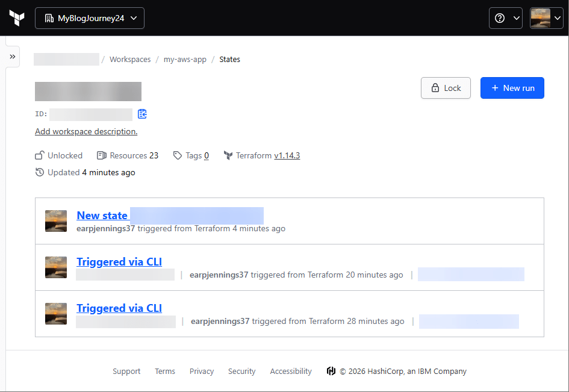
Task: Open Triggered via CLI from 20 minutes ago
Action: tap(119, 261)
